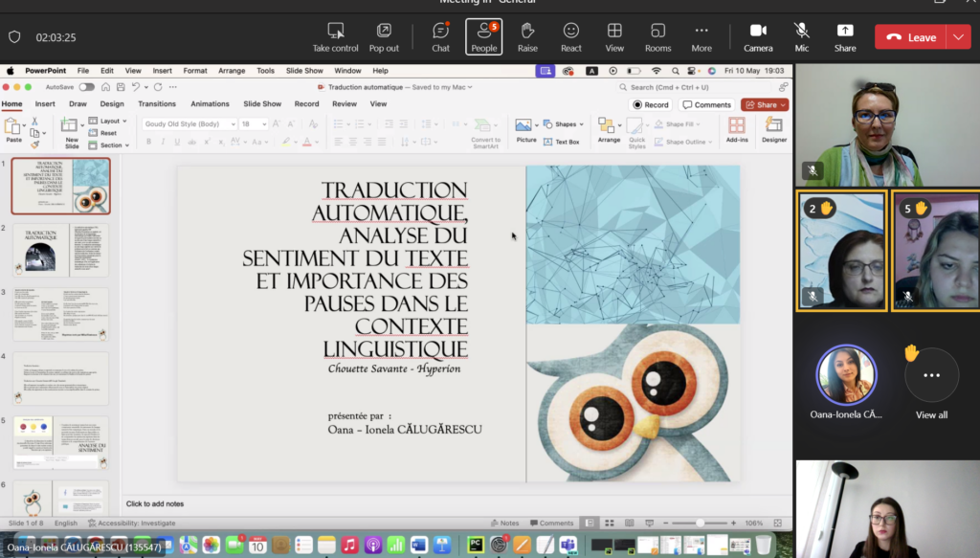Viewport: 980px width, 558px height.
Task: Expand the Leave button dropdown arrow
Action: (959, 37)
